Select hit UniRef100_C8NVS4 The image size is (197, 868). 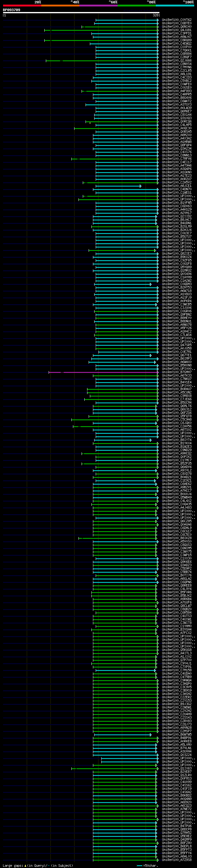(x=177, y=64)
